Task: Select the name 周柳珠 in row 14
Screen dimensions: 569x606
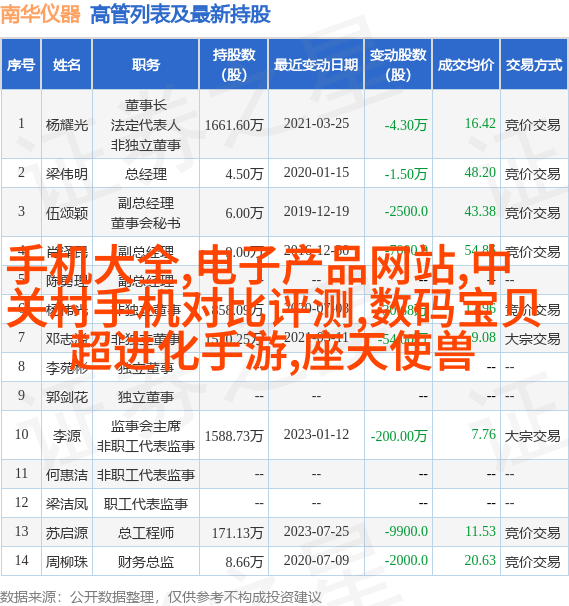Action: click(x=67, y=562)
